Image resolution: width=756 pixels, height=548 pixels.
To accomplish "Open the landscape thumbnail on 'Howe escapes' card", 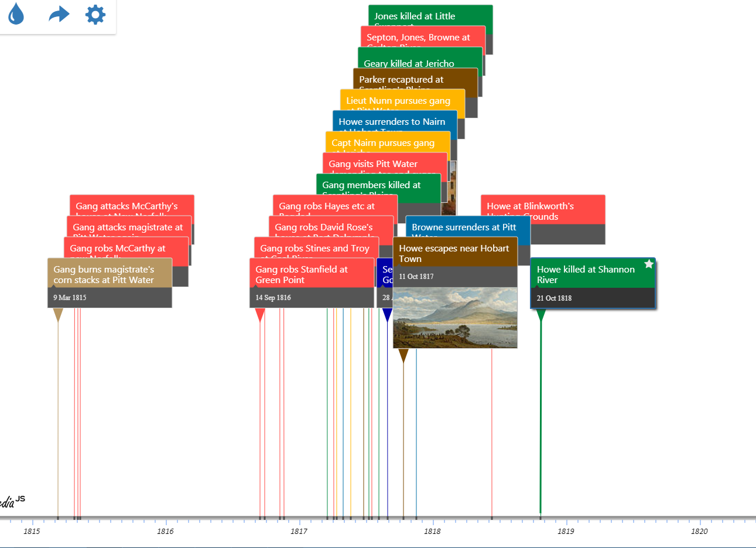I will click(x=455, y=318).
